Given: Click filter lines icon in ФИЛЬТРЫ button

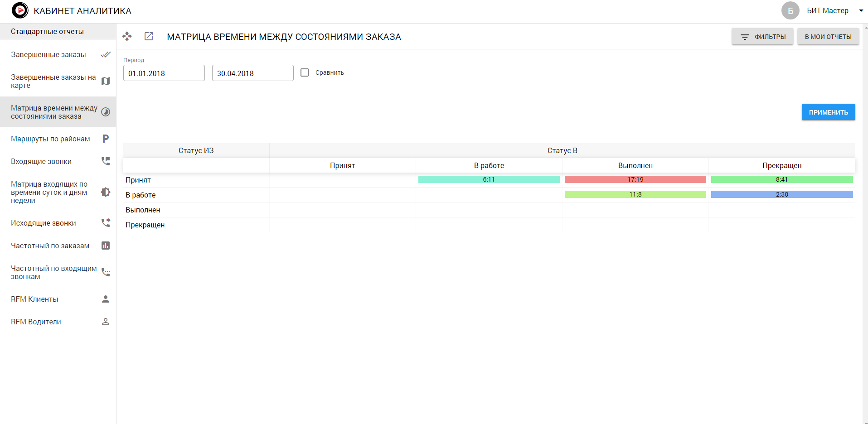Looking at the screenshot, I should pos(745,37).
